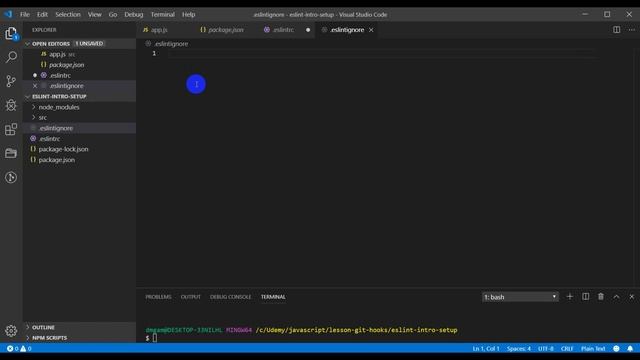Open the Terminal menu
640x360 pixels.
162,14
